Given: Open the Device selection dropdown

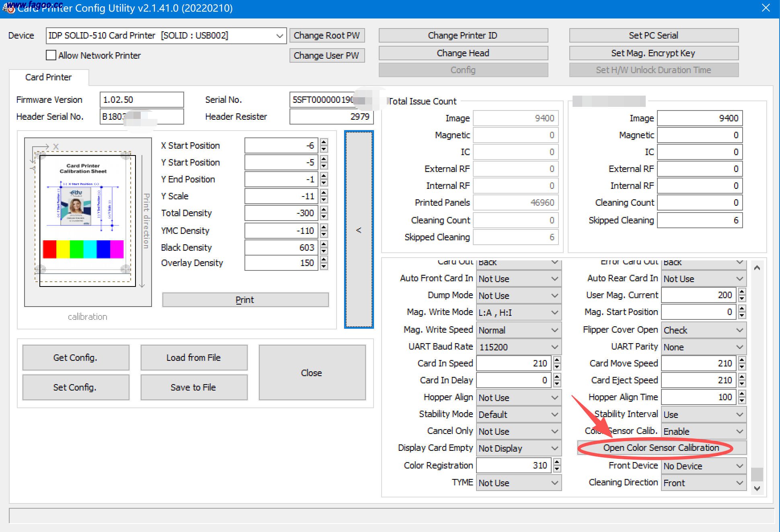Looking at the screenshot, I should pyautogui.click(x=279, y=36).
